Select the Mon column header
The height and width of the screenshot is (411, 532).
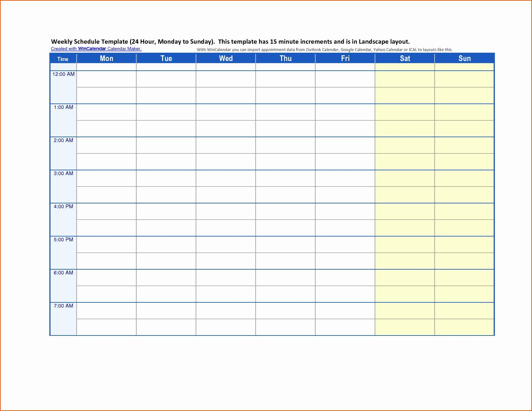coord(106,58)
